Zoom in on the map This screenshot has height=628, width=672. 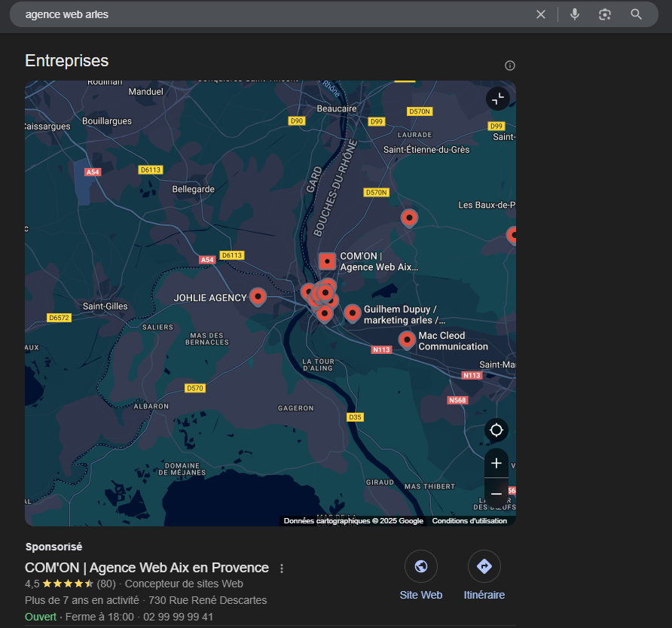(496, 463)
